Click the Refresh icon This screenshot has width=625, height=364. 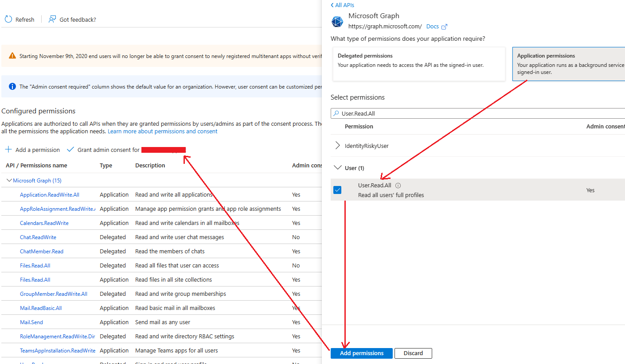pos(8,19)
